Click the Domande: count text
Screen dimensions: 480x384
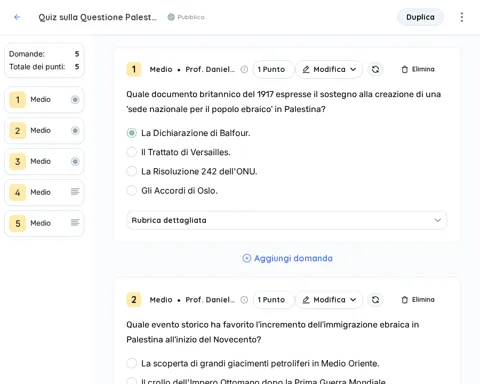(27, 54)
